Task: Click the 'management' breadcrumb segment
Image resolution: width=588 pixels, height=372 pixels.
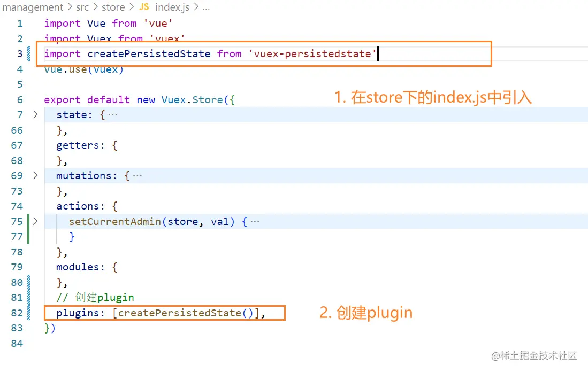Action: pyautogui.click(x=33, y=7)
